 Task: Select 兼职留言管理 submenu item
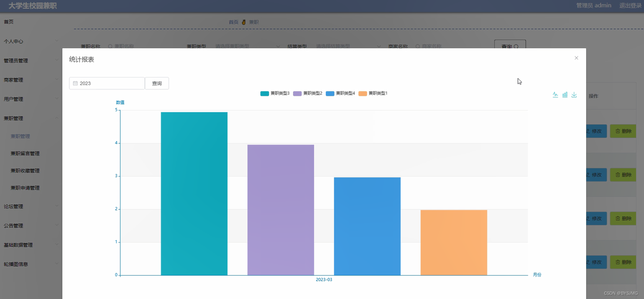(x=25, y=153)
